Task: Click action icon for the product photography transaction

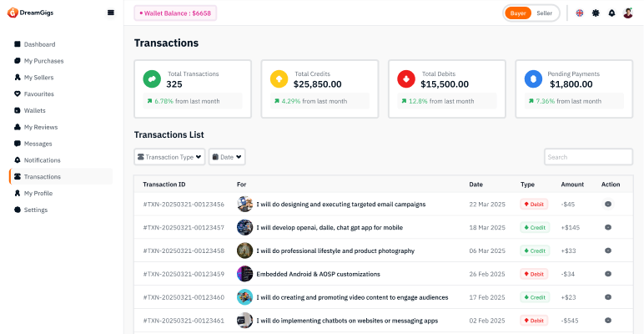Action: point(608,250)
